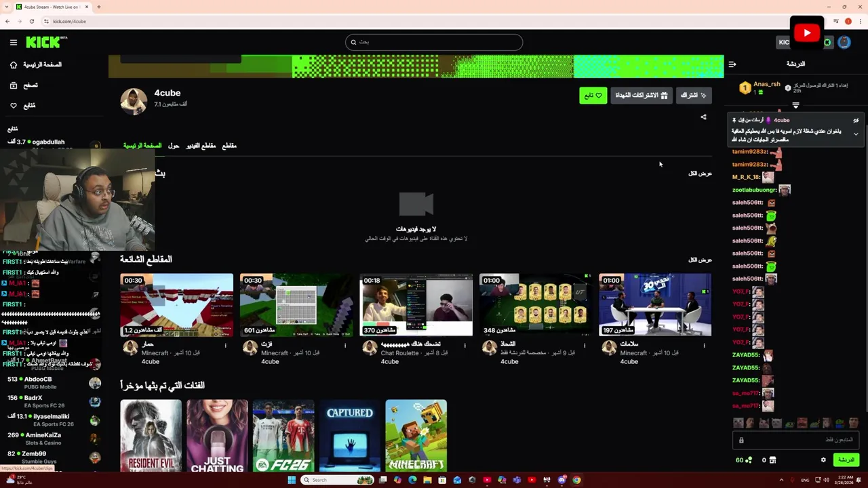Open options menu of the 370-views clip
The image size is (868, 488).
tap(465, 346)
